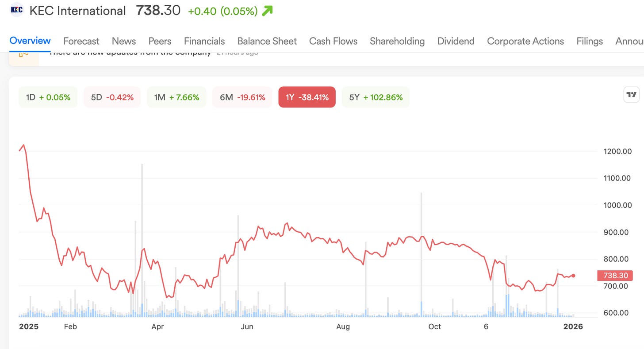Image resolution: width=644 pixels, height=349 pixels.
Task: Click the 700.00 y-axis label
Action: click(616, 286)
